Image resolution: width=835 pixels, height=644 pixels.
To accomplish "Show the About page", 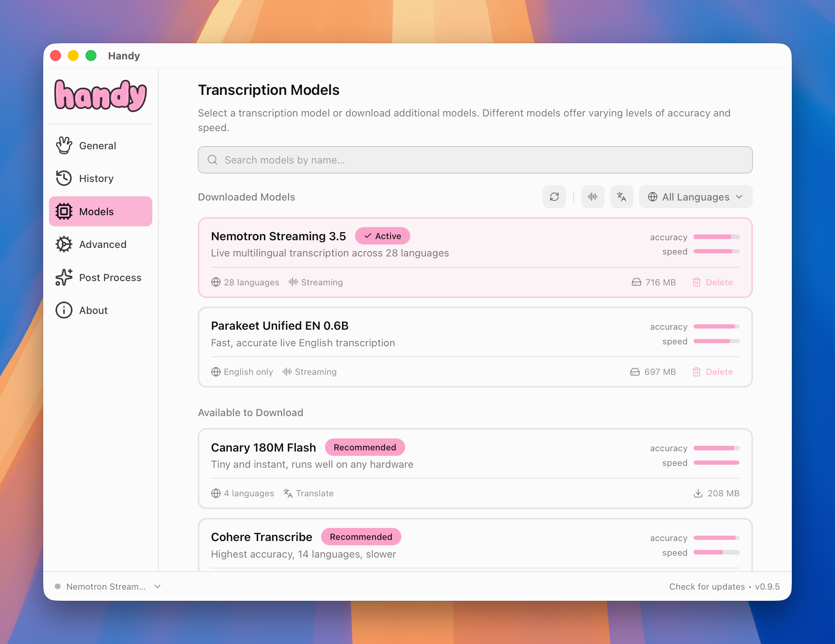I will (101, 310).
